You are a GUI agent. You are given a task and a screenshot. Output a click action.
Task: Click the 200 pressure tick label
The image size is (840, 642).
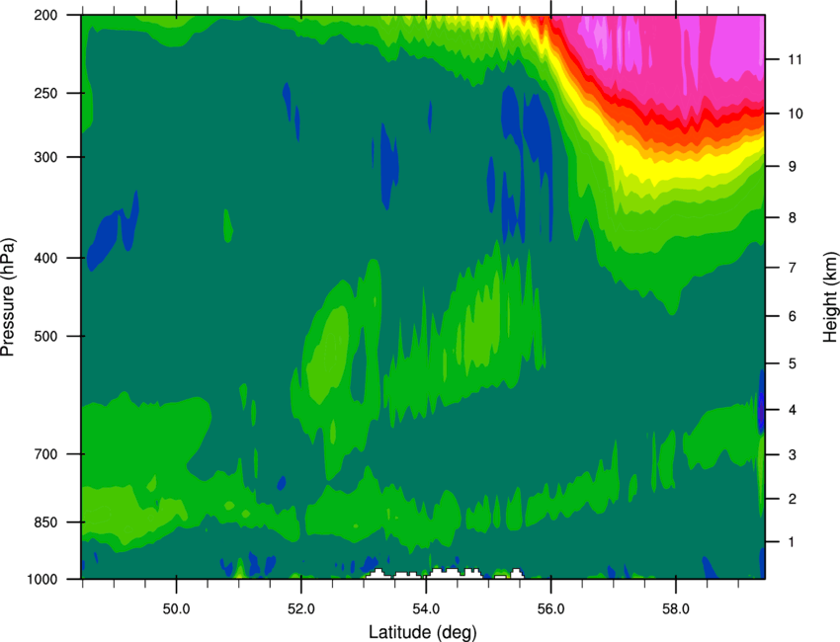click(x=45, y=15)
